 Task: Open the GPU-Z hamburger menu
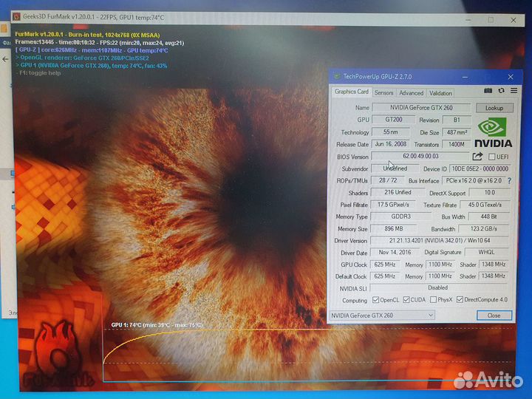coord(514,91)
